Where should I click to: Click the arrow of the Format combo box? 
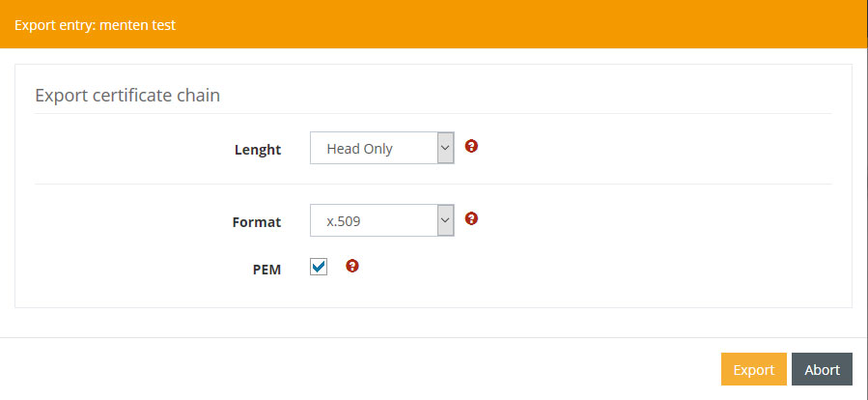(445, 220)
